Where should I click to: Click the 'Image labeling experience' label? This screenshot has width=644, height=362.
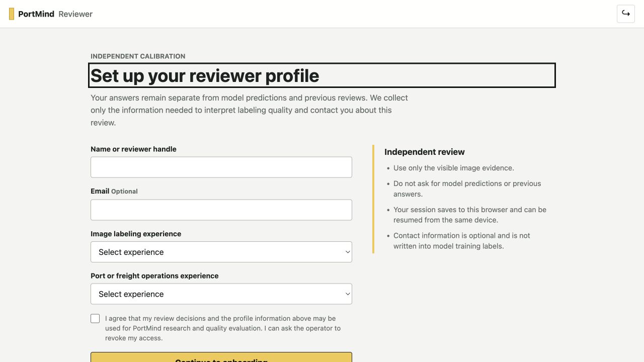[x=136, y=234]
